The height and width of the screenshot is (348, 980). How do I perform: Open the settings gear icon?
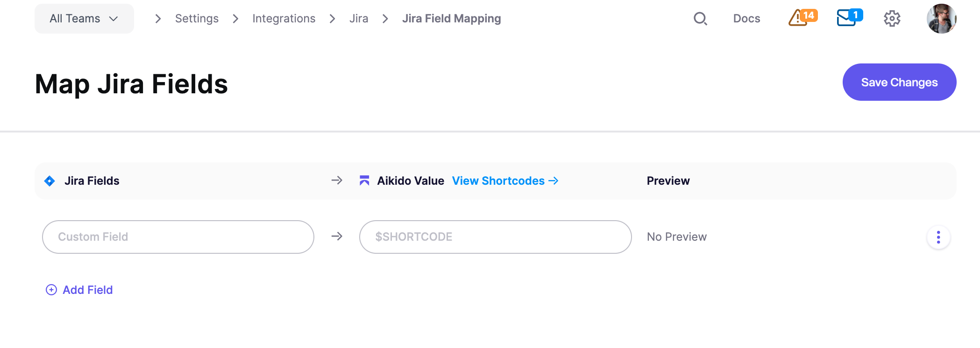tap(892, 19)
